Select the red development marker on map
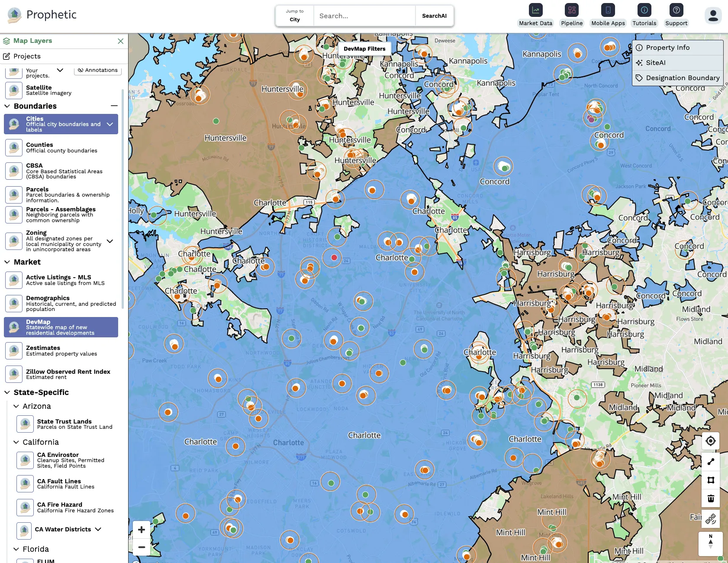728x563 pixels. pos(334,258)
